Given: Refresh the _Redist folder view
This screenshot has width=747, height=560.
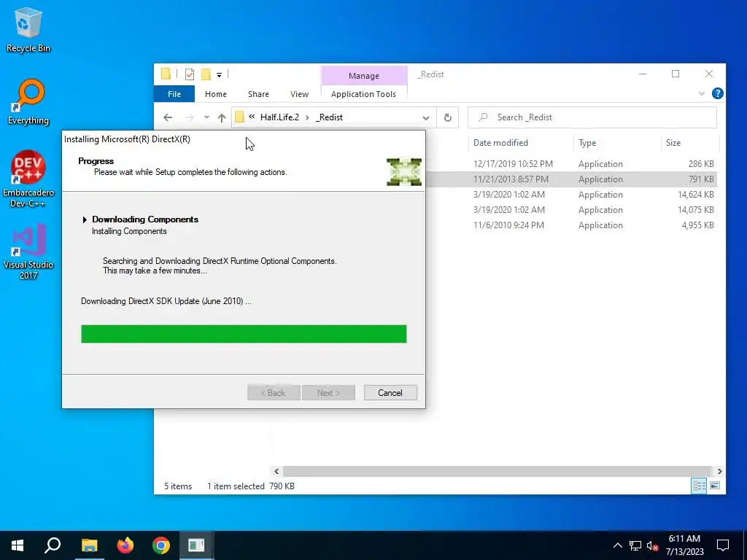Looking at the screenshot, I should [x=447, y=117].
